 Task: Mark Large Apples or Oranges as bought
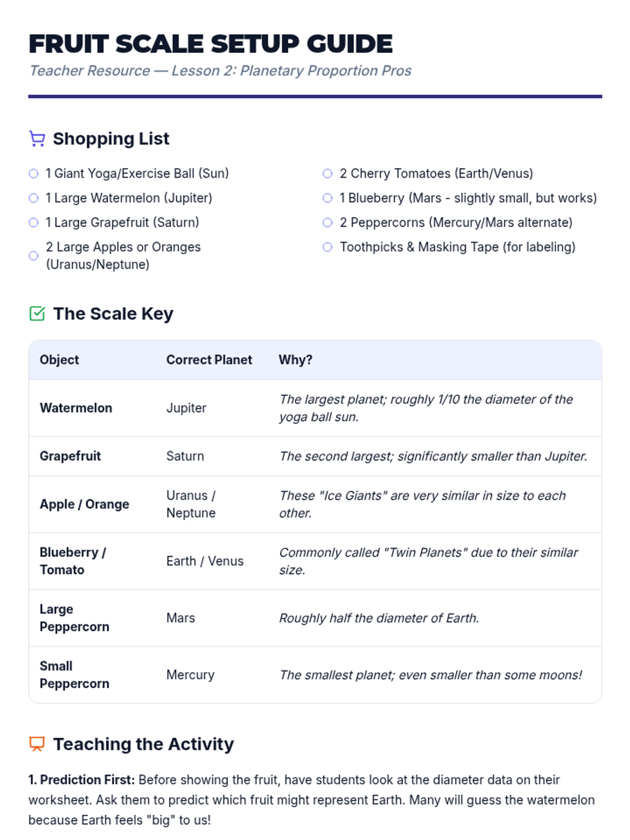34,256
